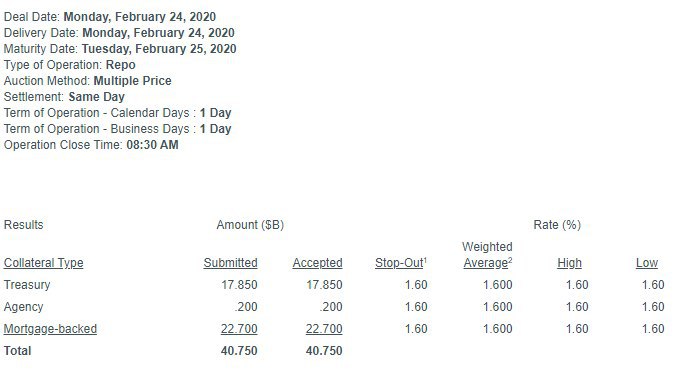The image size is (674, 369).
Task: Open the Collateral Type column header link
Action: (43, 263)
